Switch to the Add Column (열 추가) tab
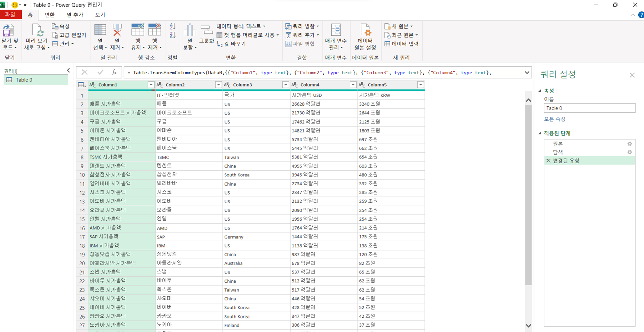 click(75, 15)
